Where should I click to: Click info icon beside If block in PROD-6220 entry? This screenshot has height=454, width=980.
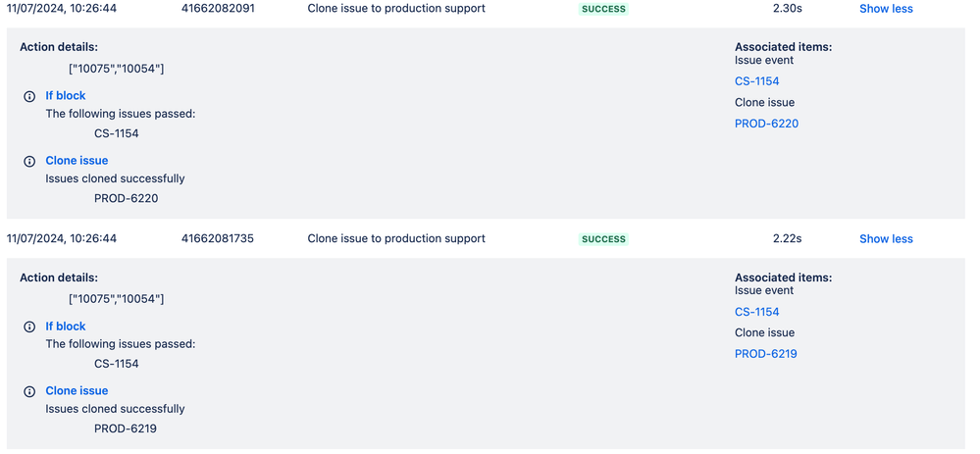(28, 96)
